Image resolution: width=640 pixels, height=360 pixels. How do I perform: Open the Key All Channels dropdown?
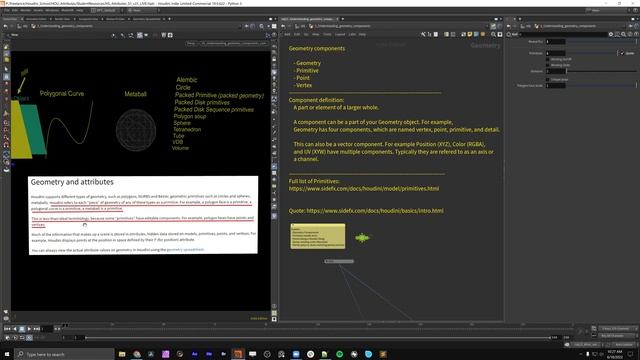[618, 336]
